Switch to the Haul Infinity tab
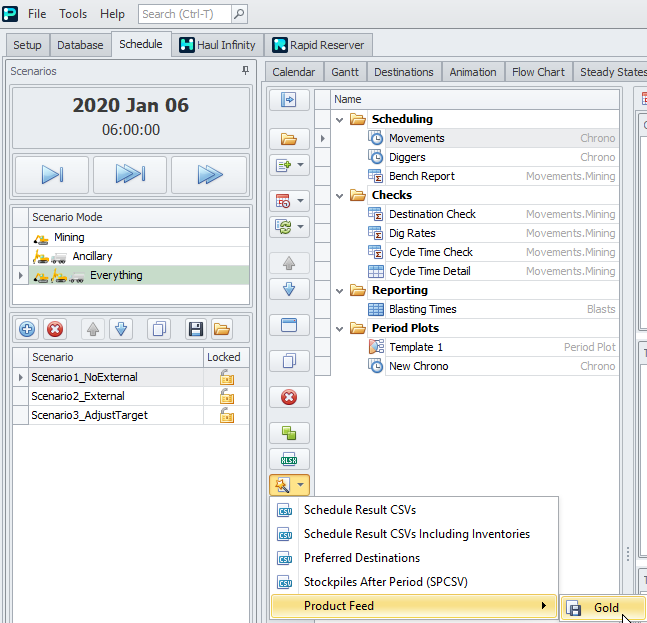Screen dimensions: 647x623 point(218,45)
